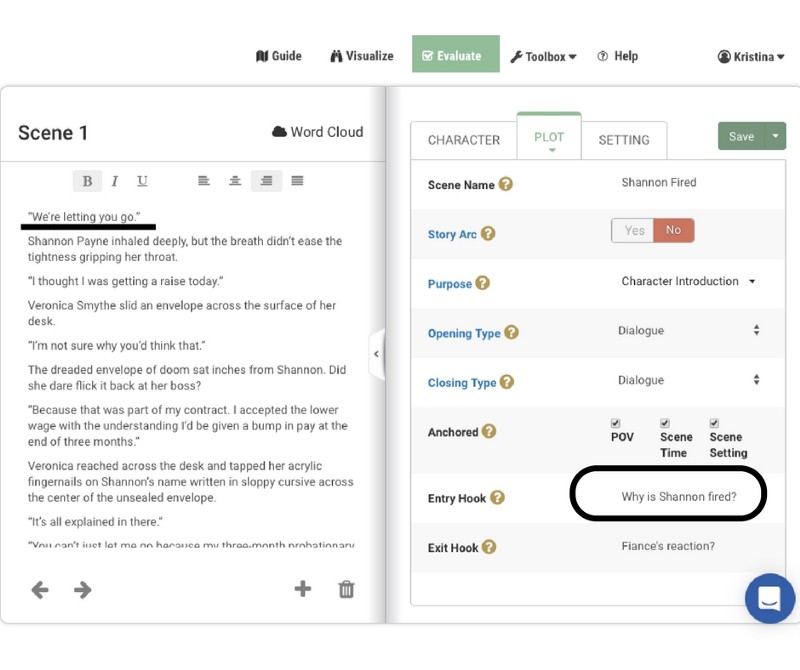800x670 pixels.
Task: Toggle italic text formatting
Action: pos(115,181)
